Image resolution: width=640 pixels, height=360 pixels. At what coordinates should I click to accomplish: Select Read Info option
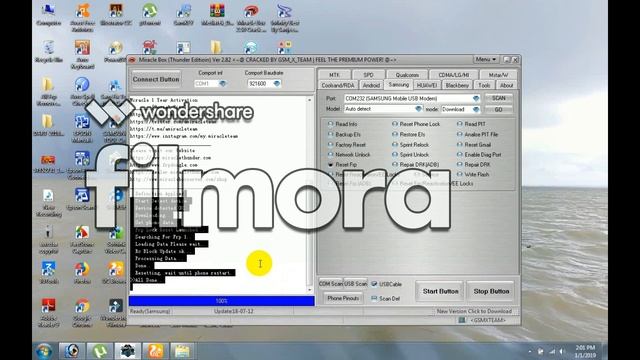point(342,124)
